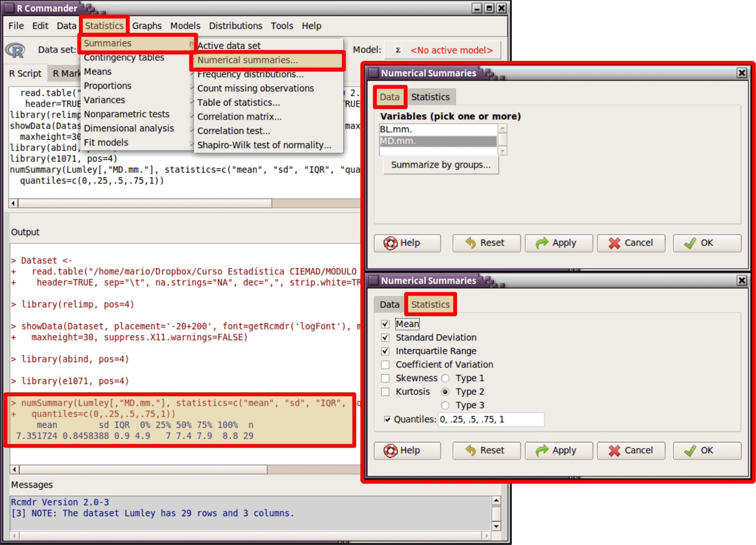Viewport: 756px width, 545px height.
Task: Click the Reset arrow icon in lower Numerical Summaries dialog
Action: pyautogui.click(x=471, y=451)
